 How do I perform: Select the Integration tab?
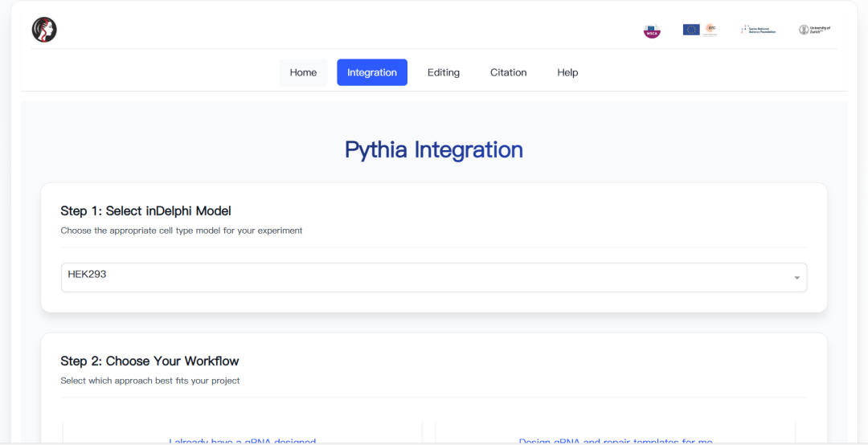pos(372,72)
